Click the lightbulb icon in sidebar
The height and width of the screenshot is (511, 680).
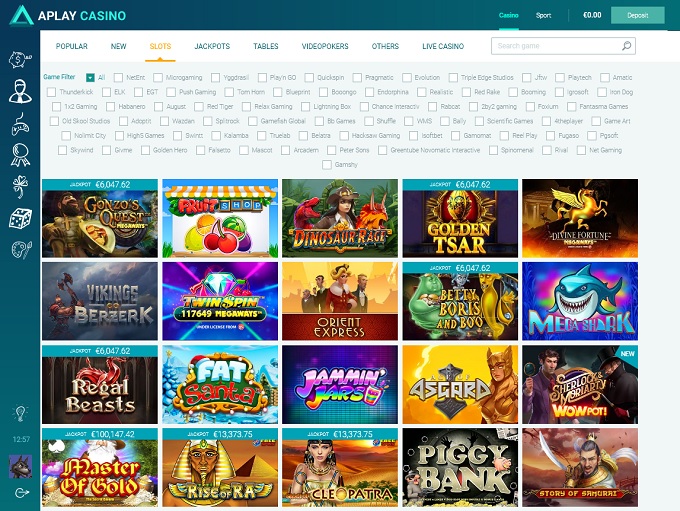tap(20, 413)
